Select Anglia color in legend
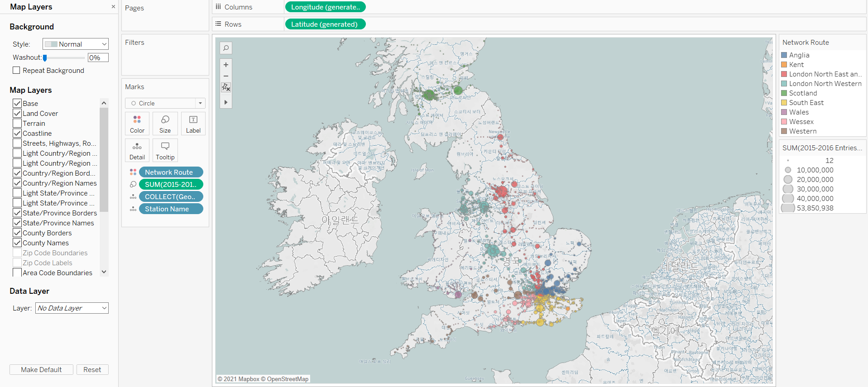The width and height of the screenshot is (868, 387). click(784, 55)
